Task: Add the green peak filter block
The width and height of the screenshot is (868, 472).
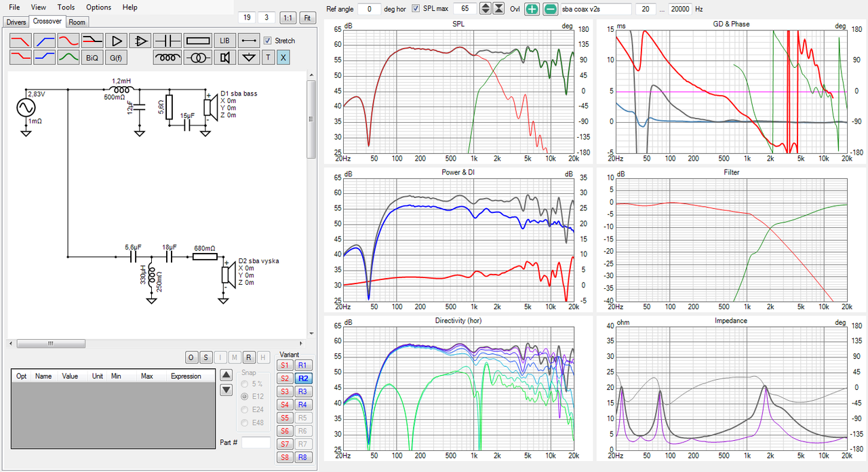Action: (68, 58)
